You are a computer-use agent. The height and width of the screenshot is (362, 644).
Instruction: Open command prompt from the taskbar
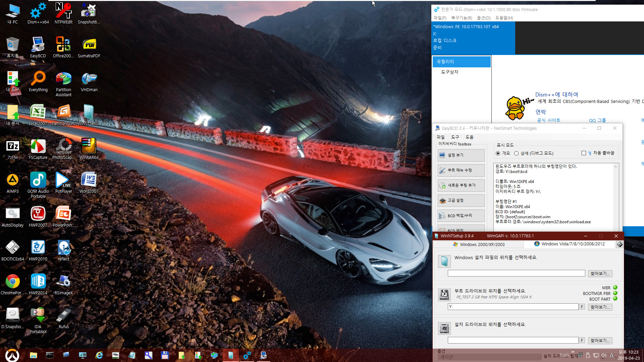[x=50, y=355]
